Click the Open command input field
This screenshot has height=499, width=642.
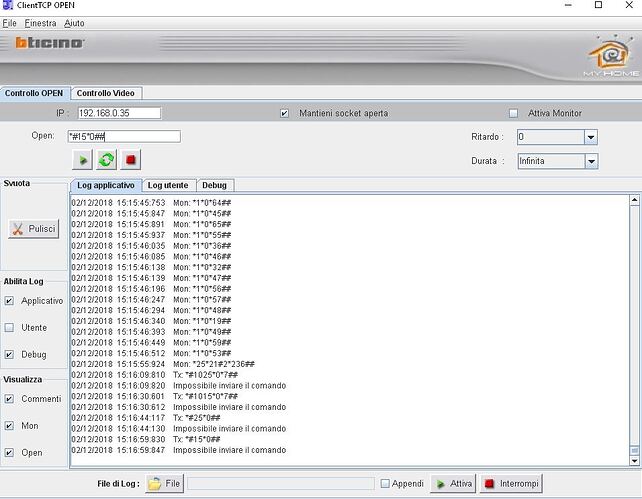click(124, 137)
